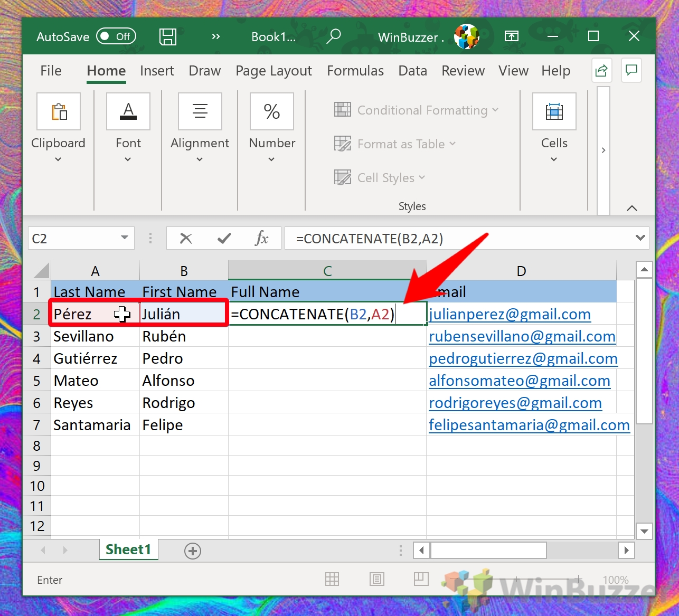The height and width of the screenshot is (616, 679).
Task: Click the Share icon in ribbon
Action: tap(601, 71)
